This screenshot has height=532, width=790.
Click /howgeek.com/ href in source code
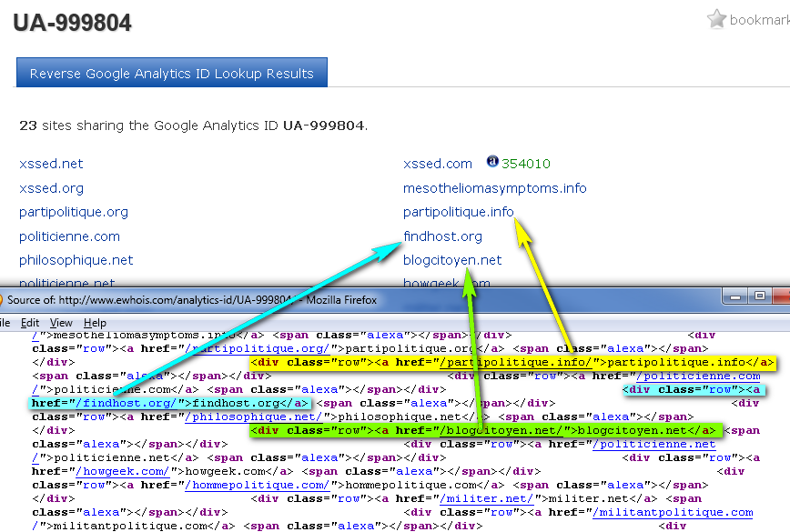click(122, 471)
